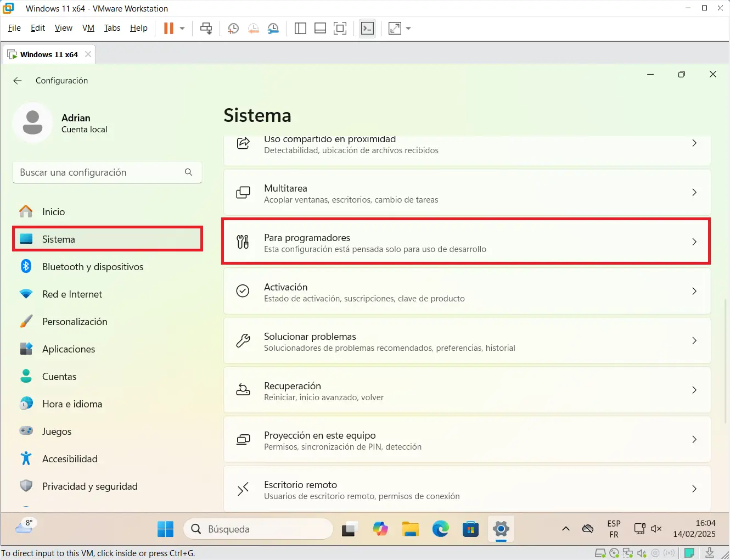This screenshot has width=730, height=560.
Task: Click the VMware CD/DVD drive status icon
Action: coord(614,553)
